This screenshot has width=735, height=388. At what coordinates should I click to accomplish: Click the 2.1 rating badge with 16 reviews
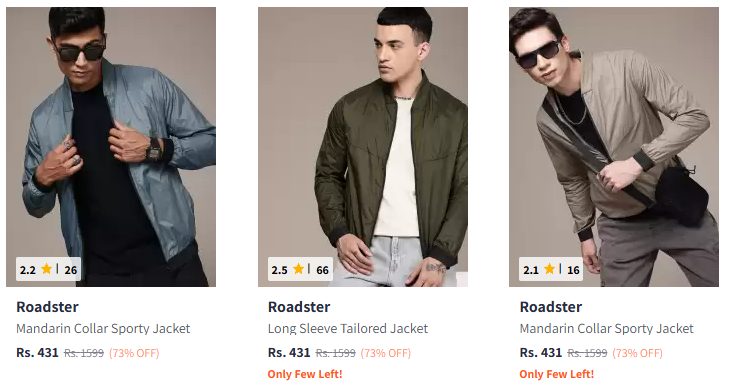tap(551, 269)
